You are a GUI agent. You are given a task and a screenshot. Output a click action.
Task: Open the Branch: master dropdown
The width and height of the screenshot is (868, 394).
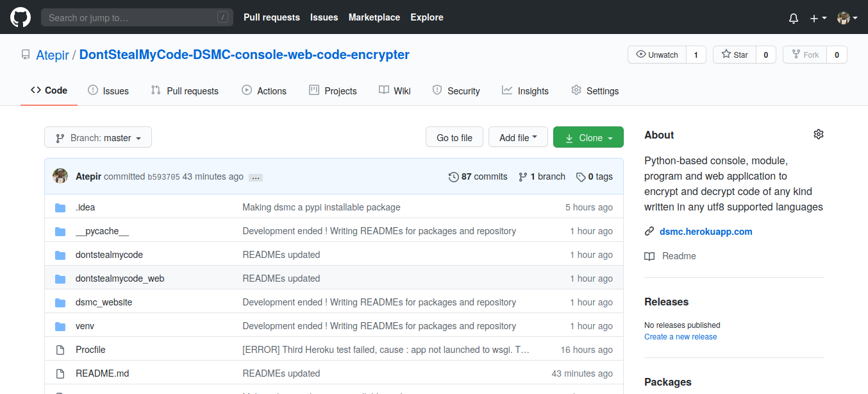[98, 137]
